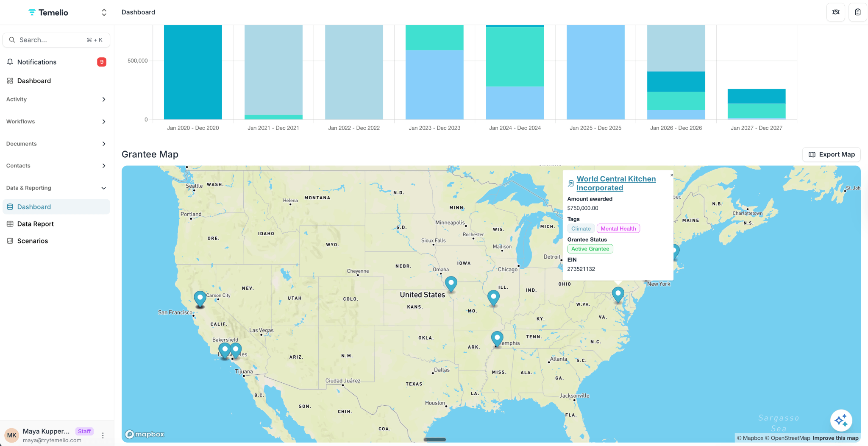Open Scenarios page
The width and height of the screenshot is (868, 446).
(x=56, y=241)
